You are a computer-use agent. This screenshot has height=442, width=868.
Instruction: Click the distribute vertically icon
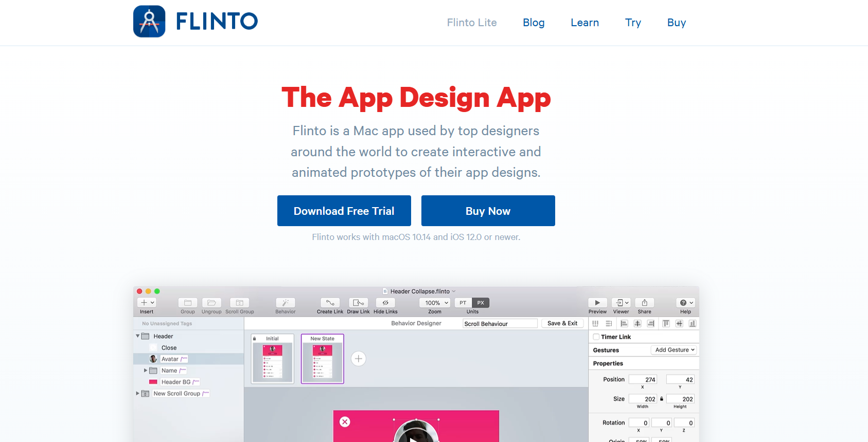click(x=609, y=323)
